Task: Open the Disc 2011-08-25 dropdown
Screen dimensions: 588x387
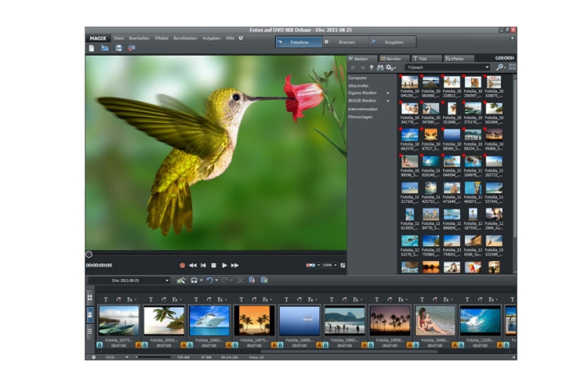Action: [167, 280]
